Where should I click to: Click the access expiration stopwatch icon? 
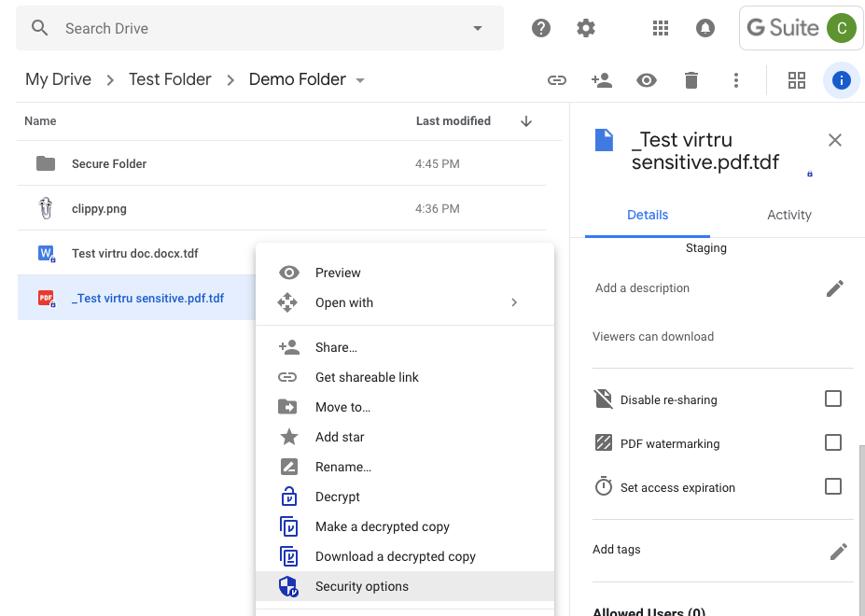(x=603, y=486)
